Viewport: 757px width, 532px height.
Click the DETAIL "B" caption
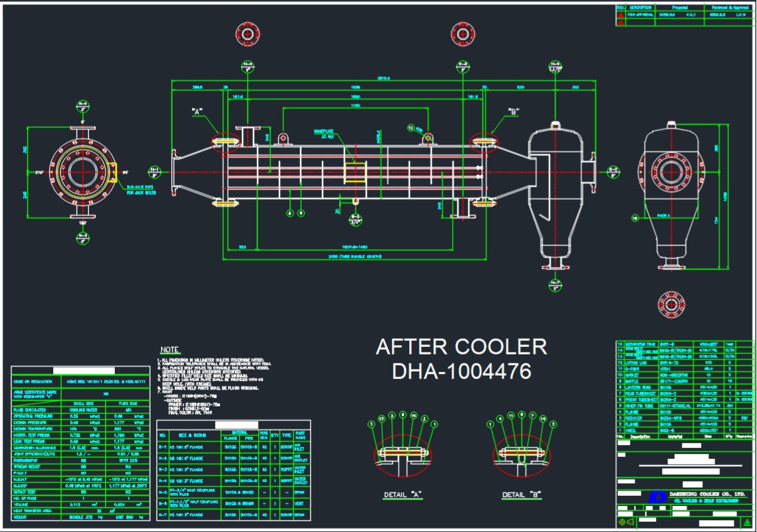[x=521, y=495]
